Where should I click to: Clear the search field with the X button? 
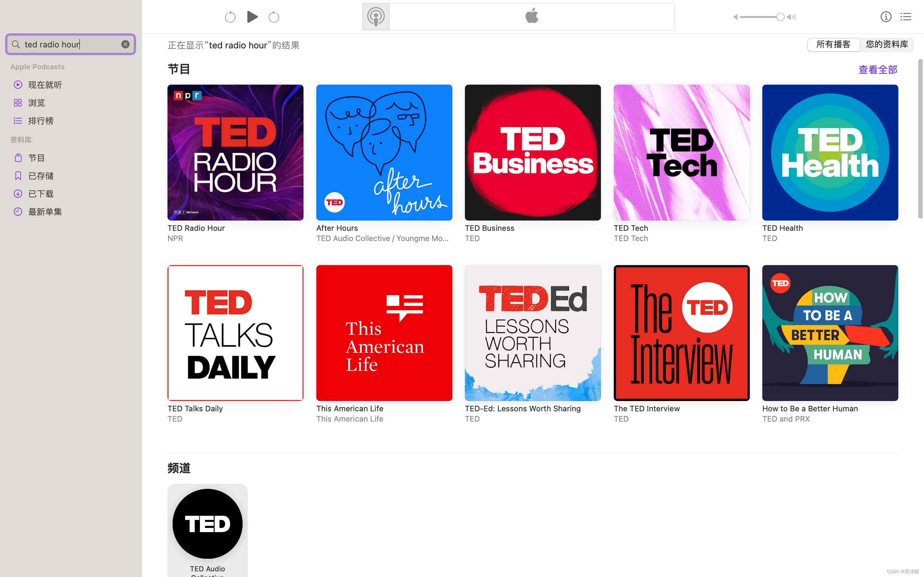tap(125, 44)
